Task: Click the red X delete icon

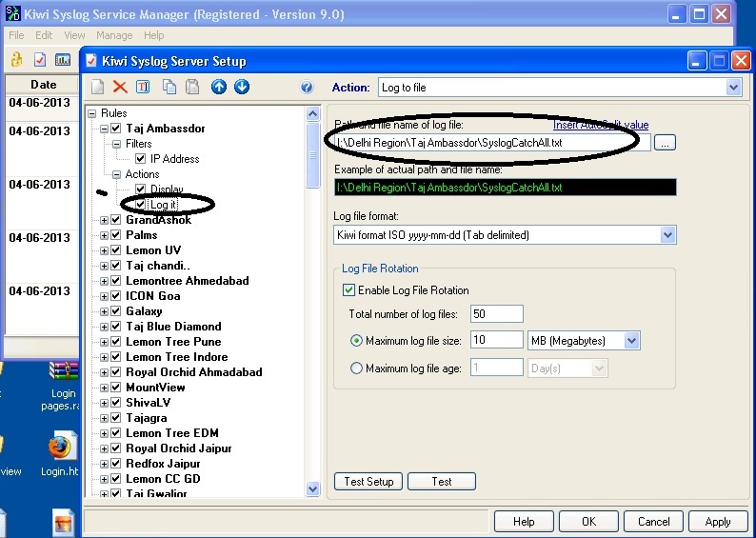Action: 120,87
